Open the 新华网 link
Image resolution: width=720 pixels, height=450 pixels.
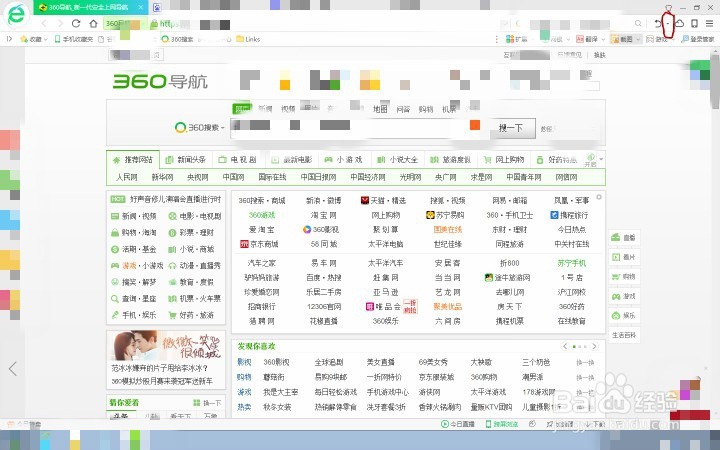click(x=163, y=177)
